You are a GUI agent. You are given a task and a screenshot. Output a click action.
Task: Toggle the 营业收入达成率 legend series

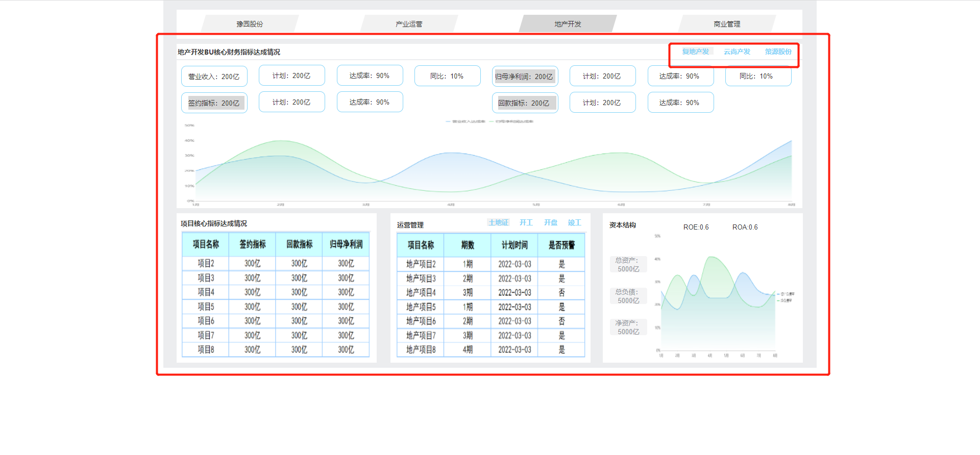(x=465, y=121)
